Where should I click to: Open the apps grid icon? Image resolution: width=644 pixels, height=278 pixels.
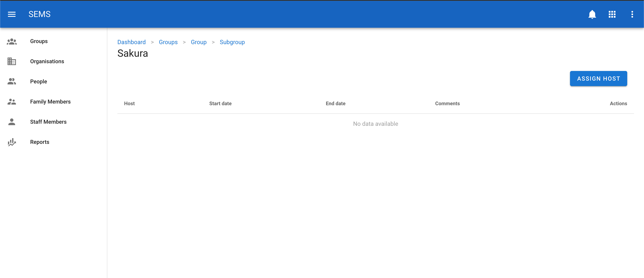coord(612,14)
